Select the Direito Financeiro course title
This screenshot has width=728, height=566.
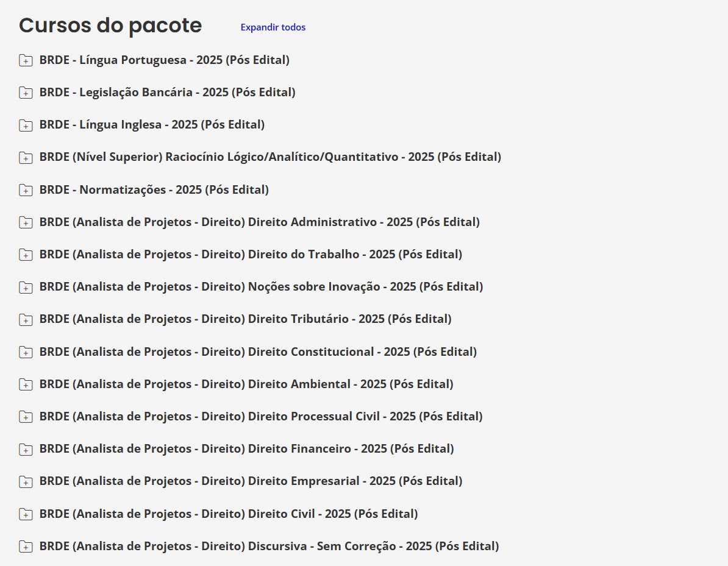[246, 448]
